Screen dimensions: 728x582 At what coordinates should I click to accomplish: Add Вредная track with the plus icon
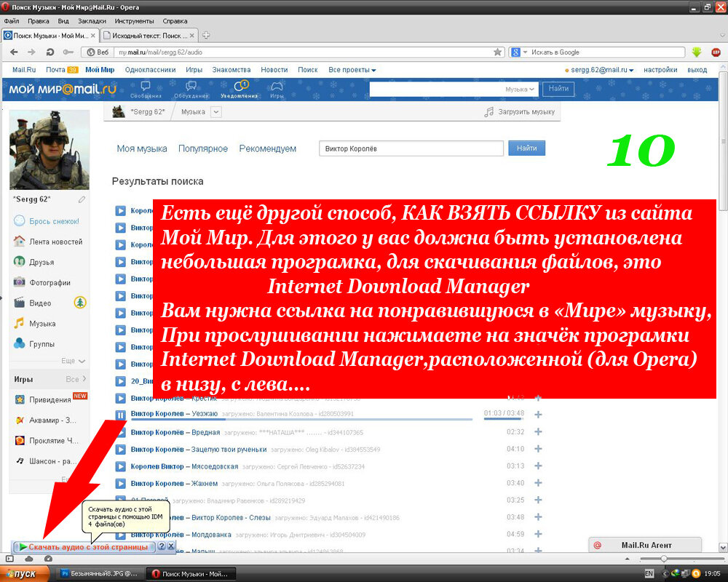pos(538,431)
